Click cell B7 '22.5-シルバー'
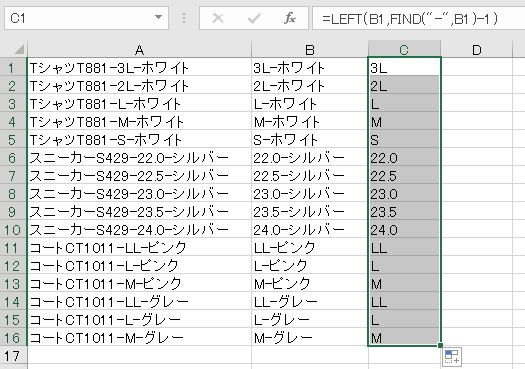The image size is (525, 369). click(x=310, y=176)
